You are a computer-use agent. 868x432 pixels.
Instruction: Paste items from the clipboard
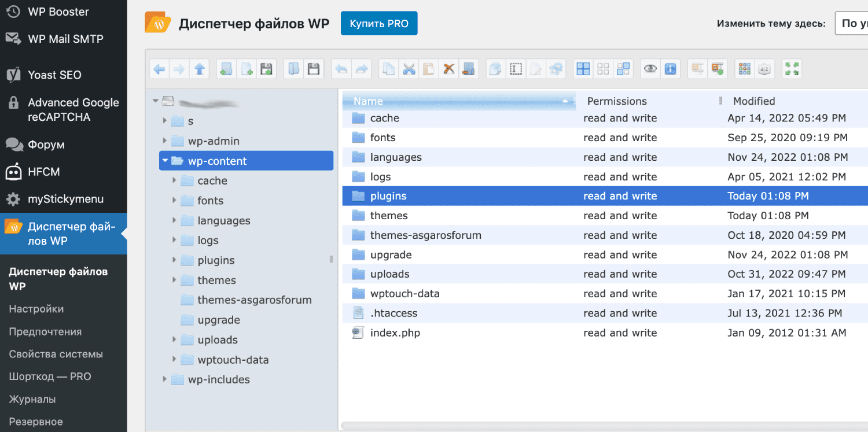coord(429,69)
